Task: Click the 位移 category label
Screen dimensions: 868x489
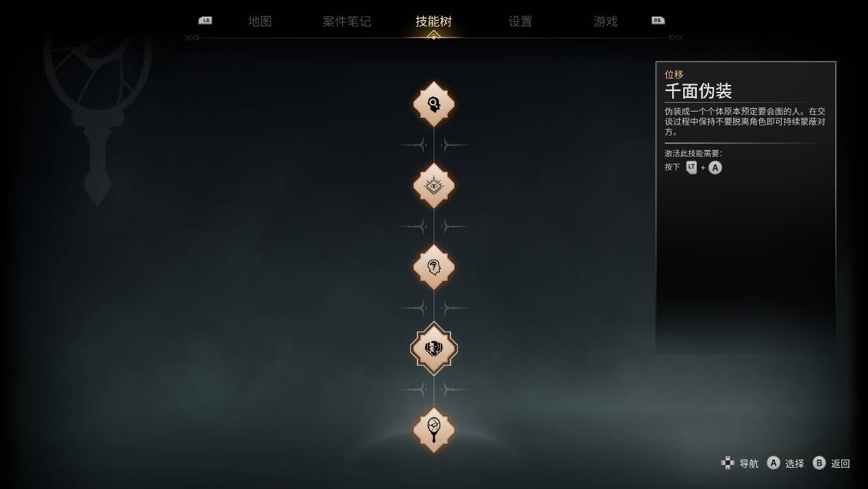Action: pos(674,74)
